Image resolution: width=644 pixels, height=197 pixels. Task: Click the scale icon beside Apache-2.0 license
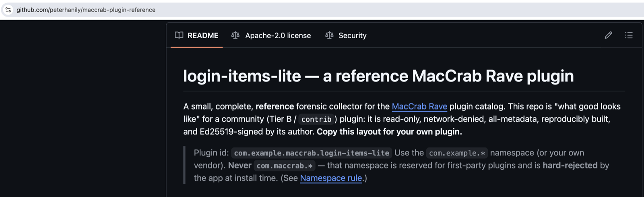[x=235, y=35]
